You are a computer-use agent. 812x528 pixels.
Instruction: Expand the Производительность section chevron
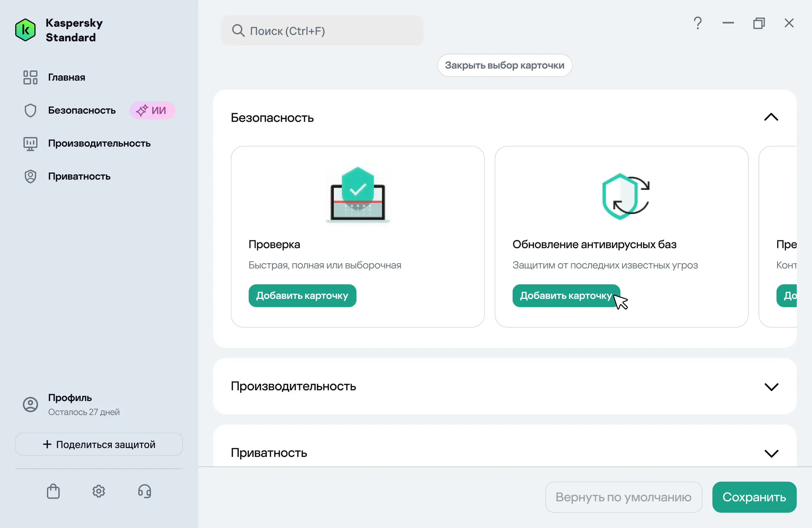click(x=771, y=387)
